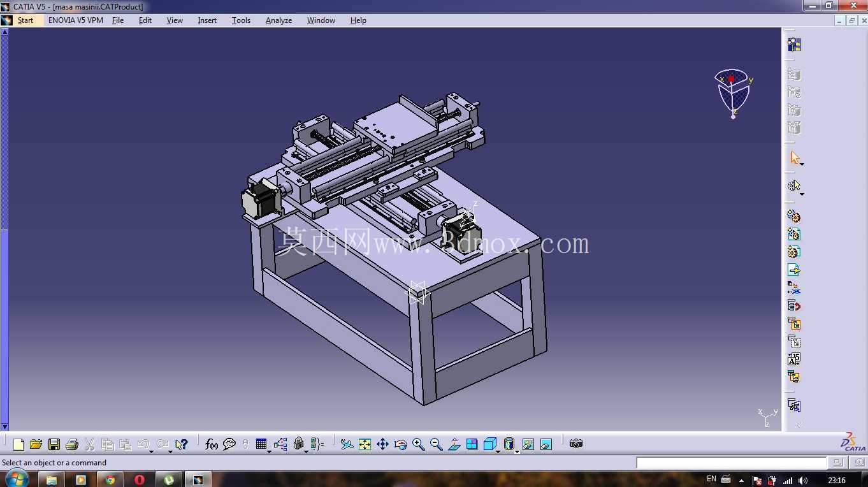Open the Window menu
Screen dimensions: 868x487
click(x=321, y=20)
